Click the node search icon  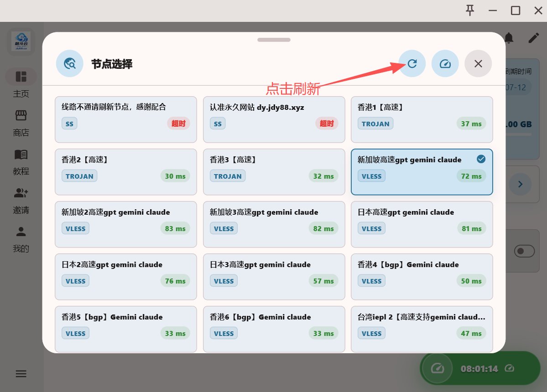click(x=70, y=63)
